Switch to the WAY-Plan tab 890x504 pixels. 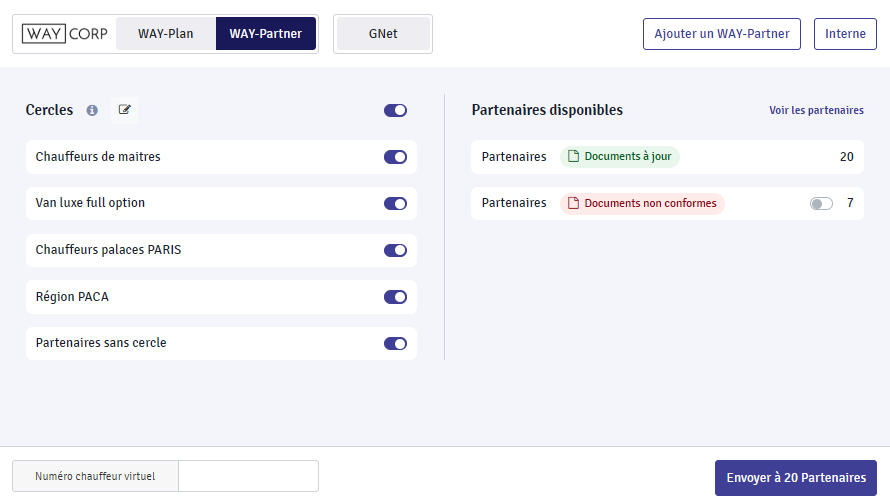pos(166,34)
